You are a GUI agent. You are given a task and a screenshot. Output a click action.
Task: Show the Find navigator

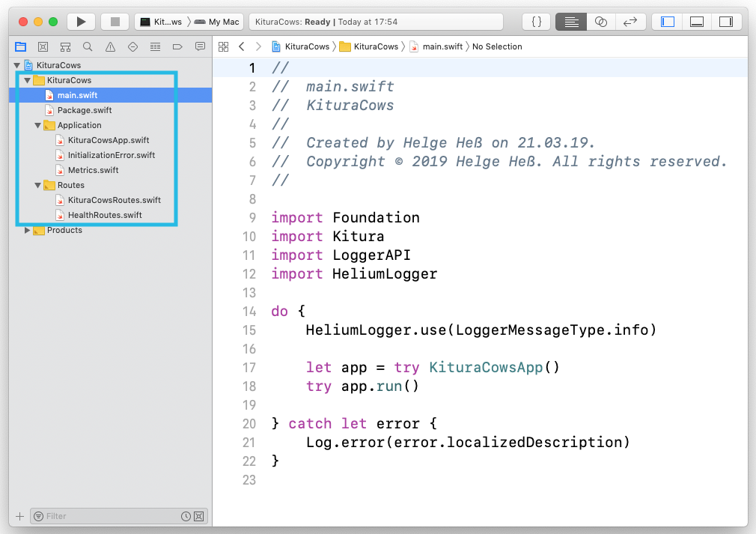click(88, 46)
